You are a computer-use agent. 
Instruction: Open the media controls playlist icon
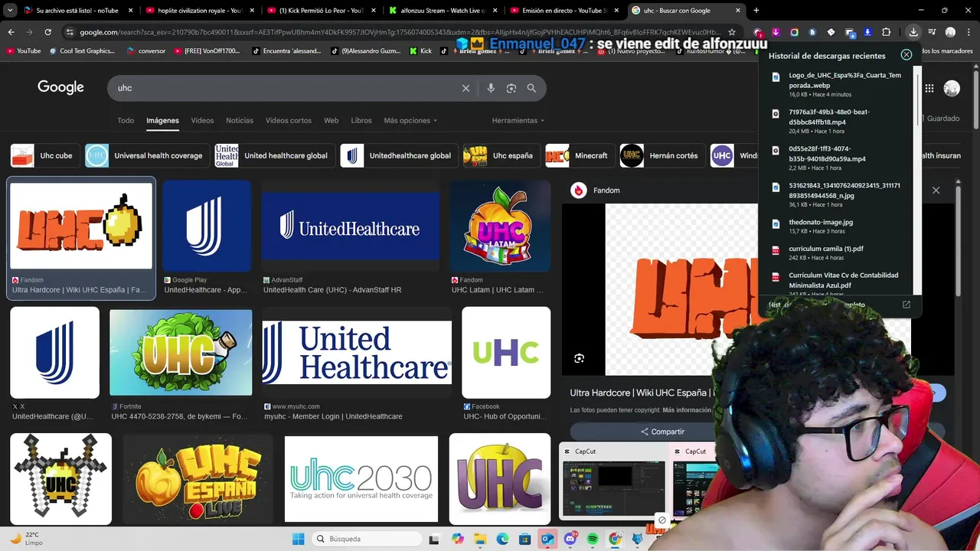pyautogui.click(x=932, y=32)
